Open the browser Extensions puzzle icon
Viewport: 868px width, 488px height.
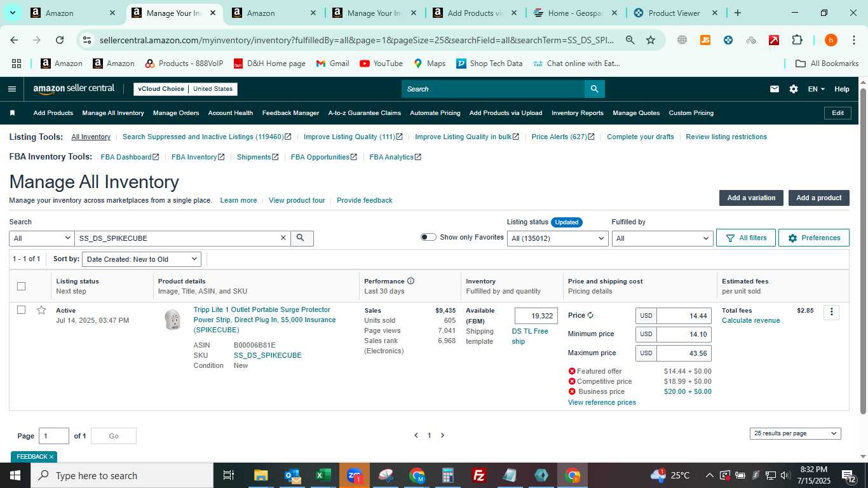[797, 40]
